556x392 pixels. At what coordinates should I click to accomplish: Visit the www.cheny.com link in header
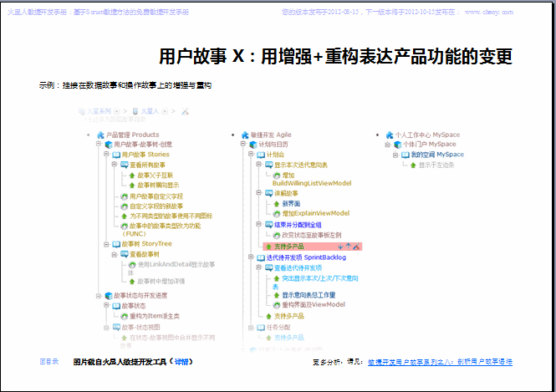[489, 12]
